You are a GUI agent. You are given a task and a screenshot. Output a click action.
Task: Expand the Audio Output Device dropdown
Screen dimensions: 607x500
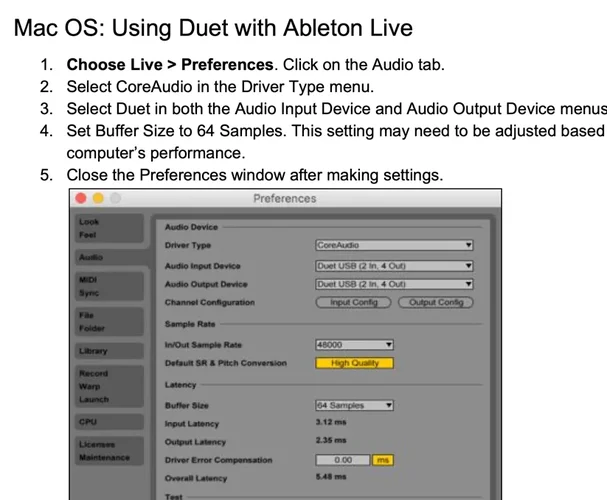[x=394, y=284]
